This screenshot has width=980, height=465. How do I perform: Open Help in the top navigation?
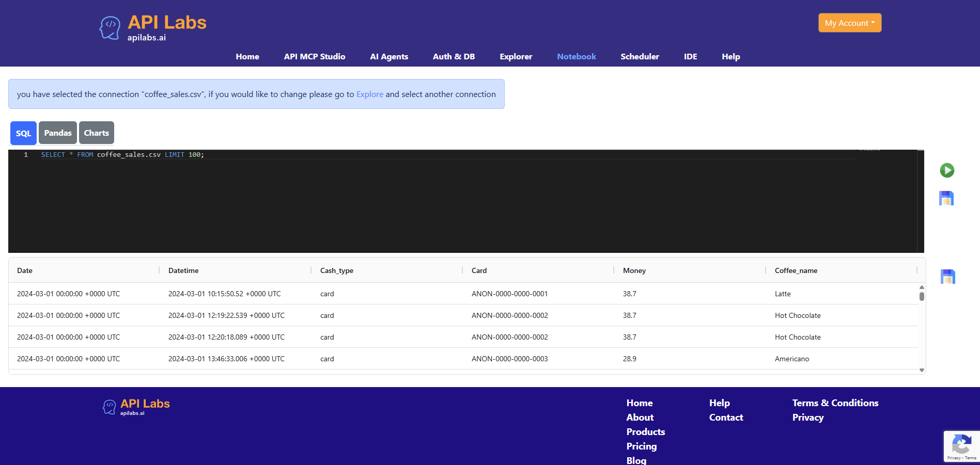[x=731, y=57]
